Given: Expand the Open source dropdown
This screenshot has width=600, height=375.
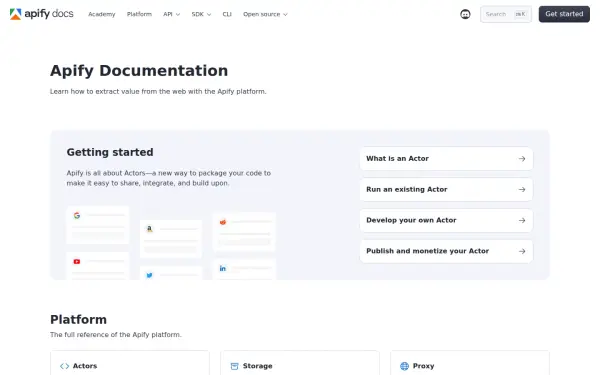Looking at the screenshot, I should click(x=265, y=14).
